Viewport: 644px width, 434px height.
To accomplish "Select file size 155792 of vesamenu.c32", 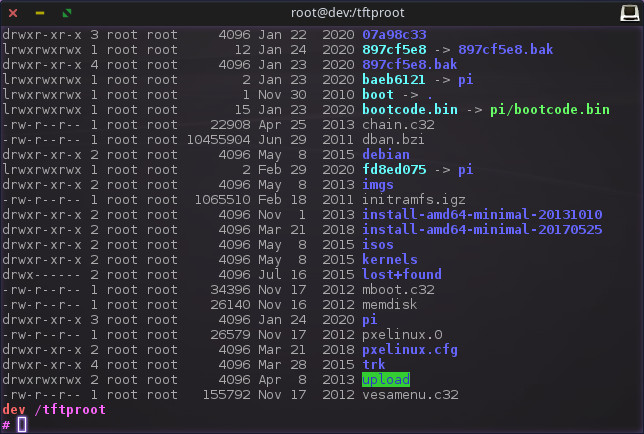I will pyautogui.click(x=226, y=395).
